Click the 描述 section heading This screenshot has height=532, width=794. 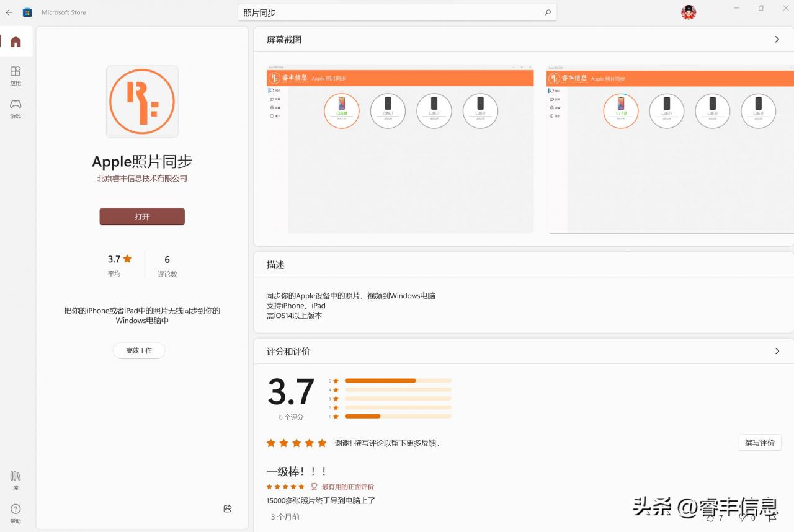coord(275,265)
